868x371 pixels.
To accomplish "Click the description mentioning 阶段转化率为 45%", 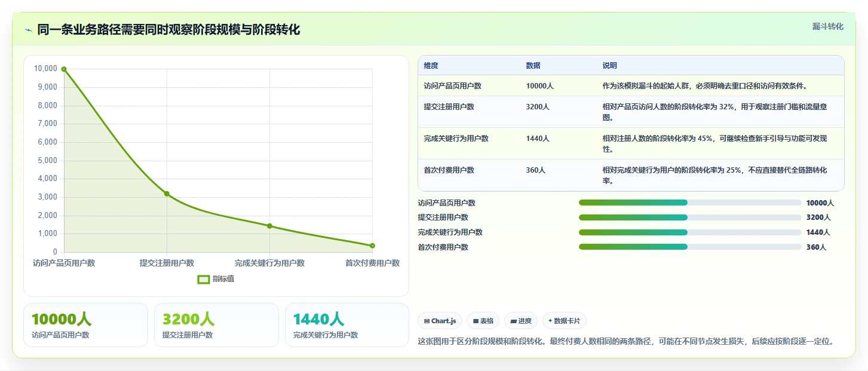I will [x=715, y=144].
